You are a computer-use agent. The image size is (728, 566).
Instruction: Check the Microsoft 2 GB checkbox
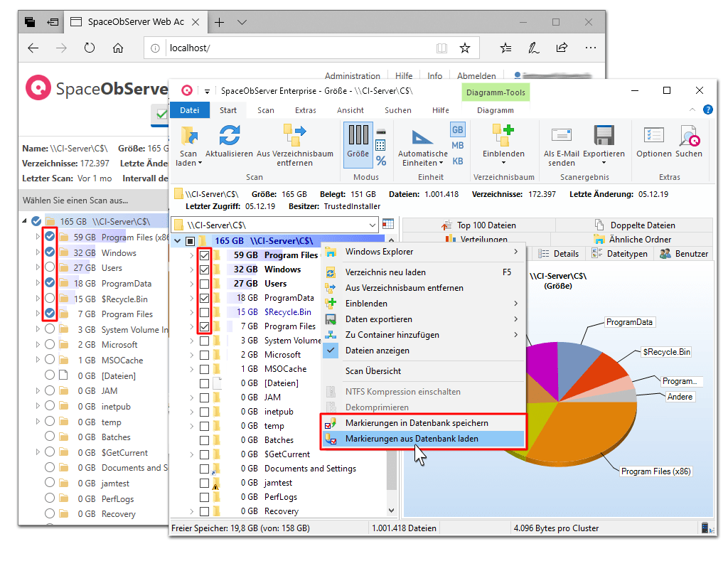click(204, 356)
